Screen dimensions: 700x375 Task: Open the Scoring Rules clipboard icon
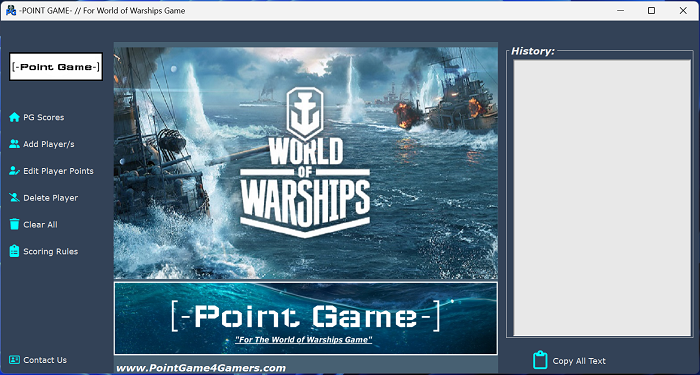14,251
